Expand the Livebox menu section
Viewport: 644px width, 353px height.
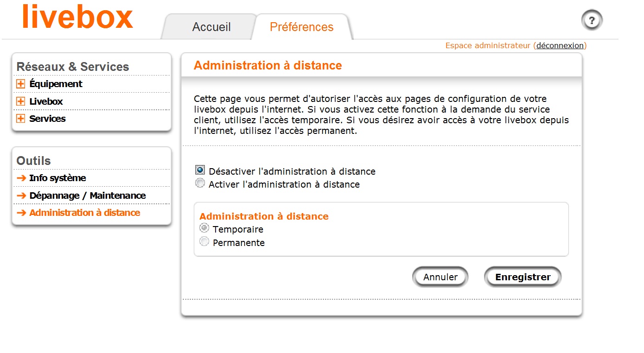click(20, 101)
